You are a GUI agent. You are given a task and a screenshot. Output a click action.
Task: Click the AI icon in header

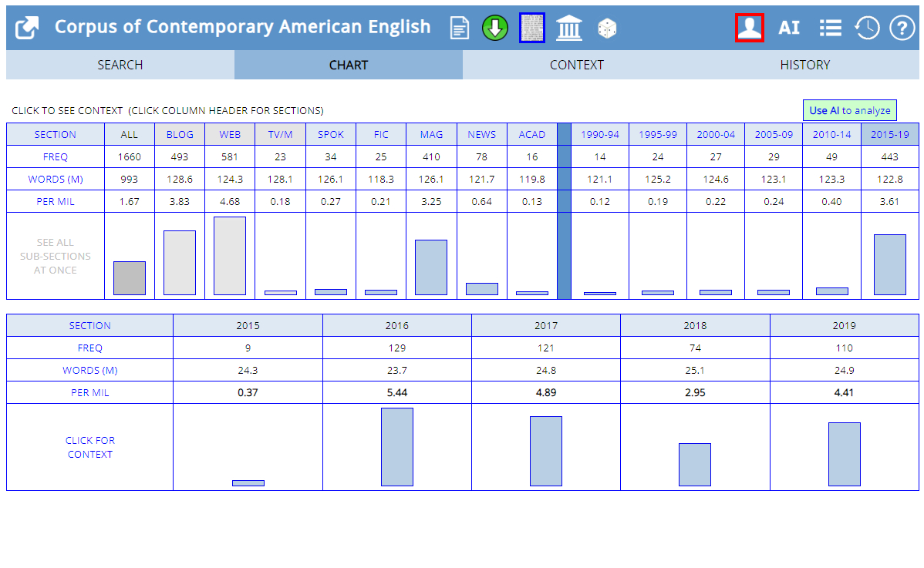coord(789,28)
